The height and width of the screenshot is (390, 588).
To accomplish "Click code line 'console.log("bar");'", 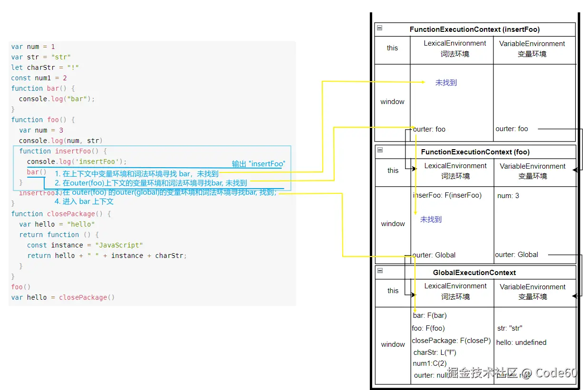I will 57,99.
